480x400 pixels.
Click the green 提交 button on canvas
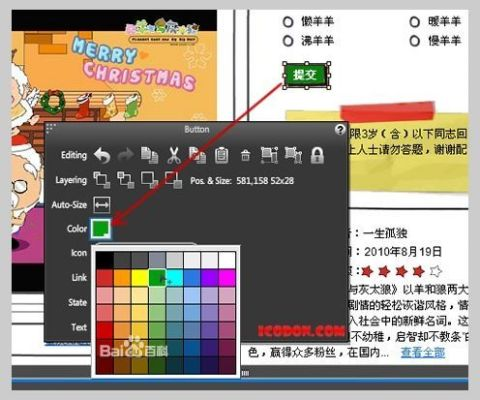[306, 75]
